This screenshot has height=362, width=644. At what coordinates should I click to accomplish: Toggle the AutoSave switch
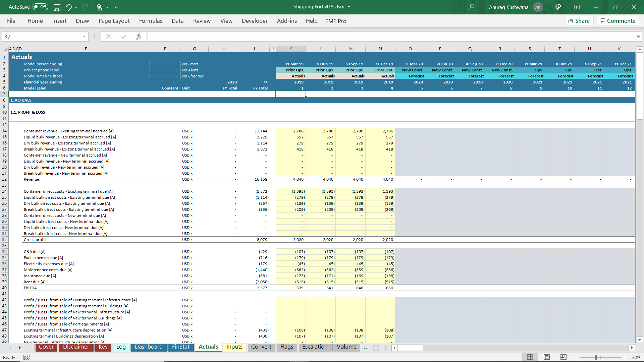[x=41, y=7]
